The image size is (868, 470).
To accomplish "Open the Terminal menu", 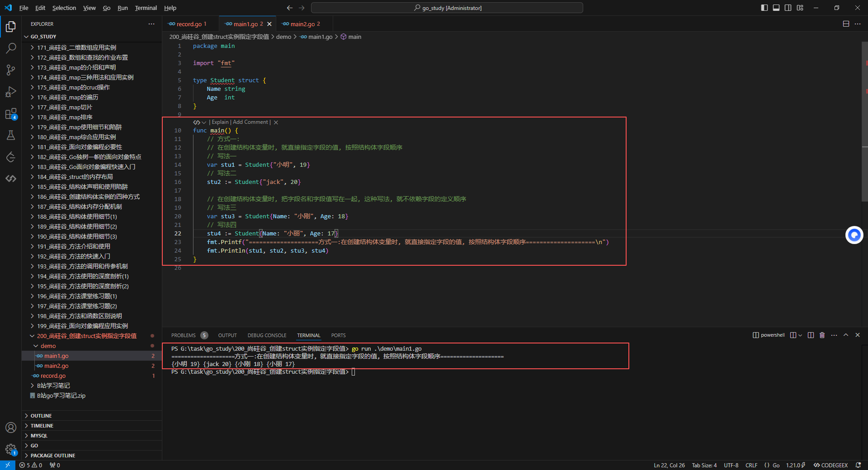I will (x=146, y=8).
